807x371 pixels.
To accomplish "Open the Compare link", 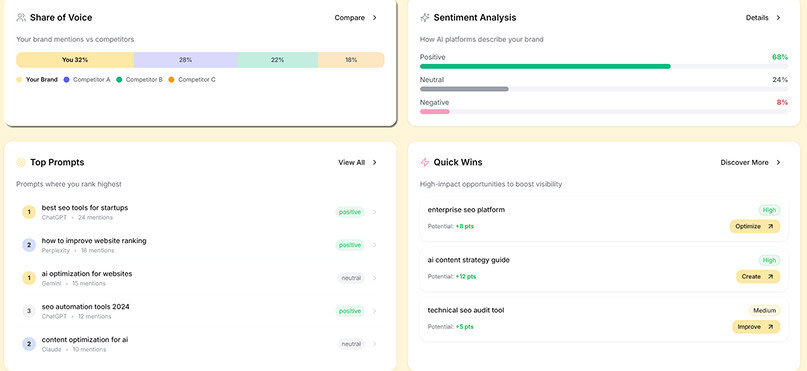I will [349, 17].
